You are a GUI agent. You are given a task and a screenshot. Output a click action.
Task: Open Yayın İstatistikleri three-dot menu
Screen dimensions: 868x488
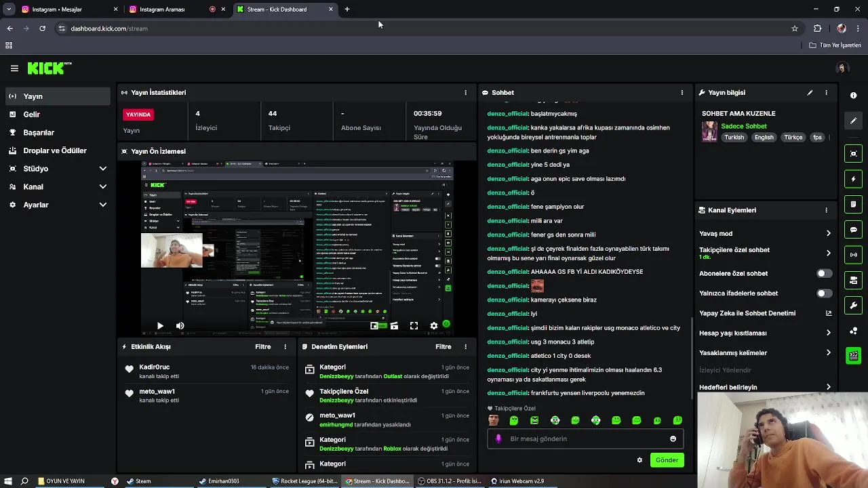click(x=465, y=93)
